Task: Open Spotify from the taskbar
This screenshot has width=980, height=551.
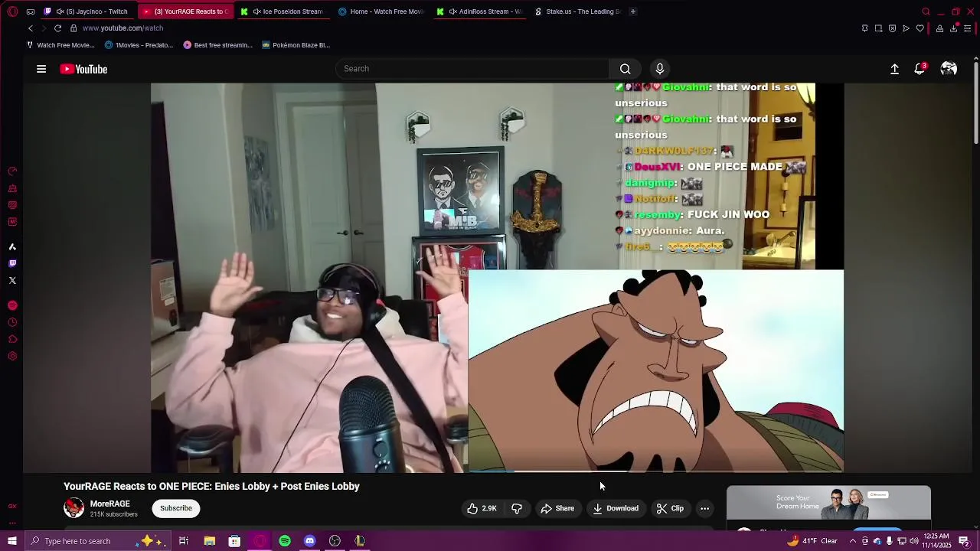Action: [285, 541]
